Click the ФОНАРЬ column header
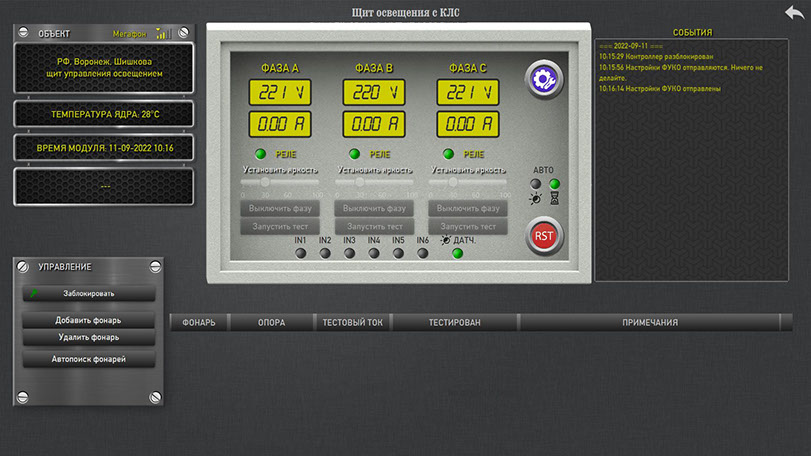The image size is (811, 456). 199,322
